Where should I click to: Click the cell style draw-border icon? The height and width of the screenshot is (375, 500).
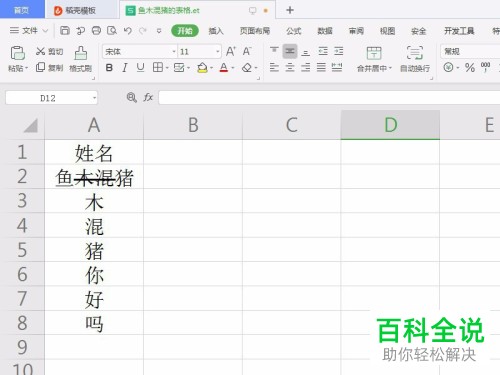[x=179, y=68]
